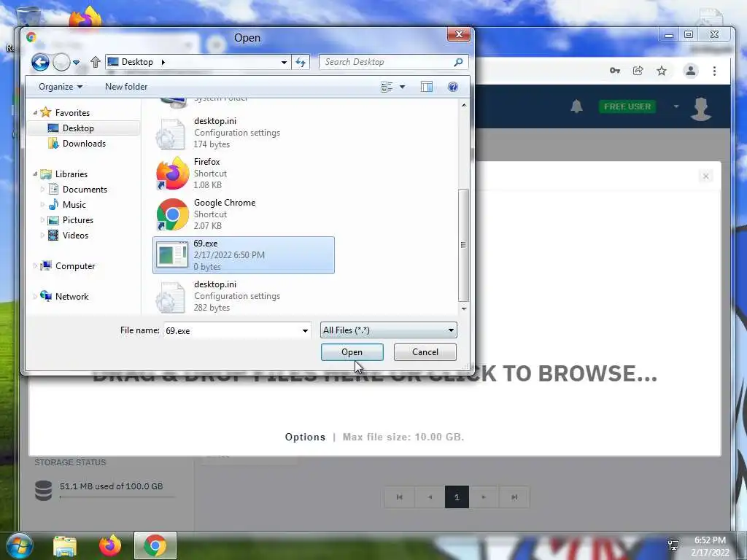The width and height of the screenshot is (747, 560).
Task: Click the password key icon in Chrome
Action: [x=614, y=71]
